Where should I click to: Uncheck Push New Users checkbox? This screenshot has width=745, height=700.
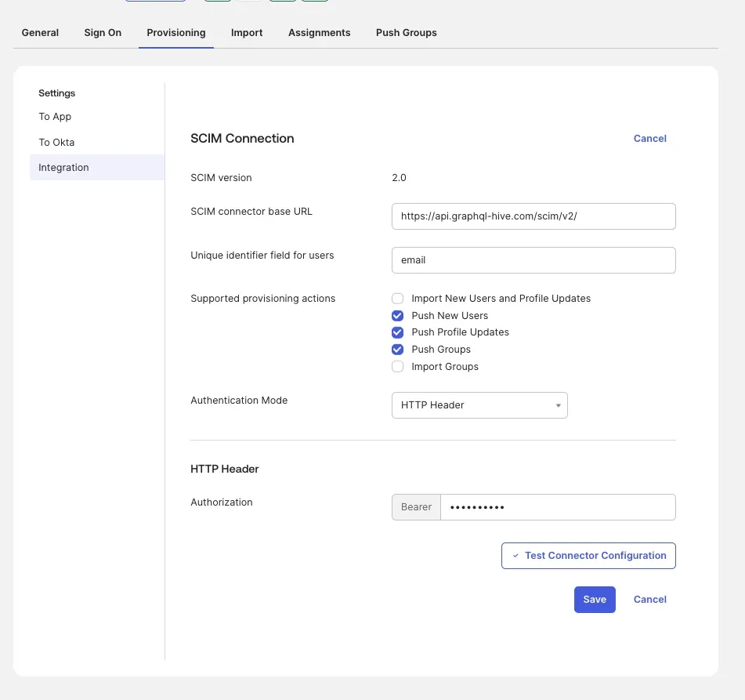point(398,316)
